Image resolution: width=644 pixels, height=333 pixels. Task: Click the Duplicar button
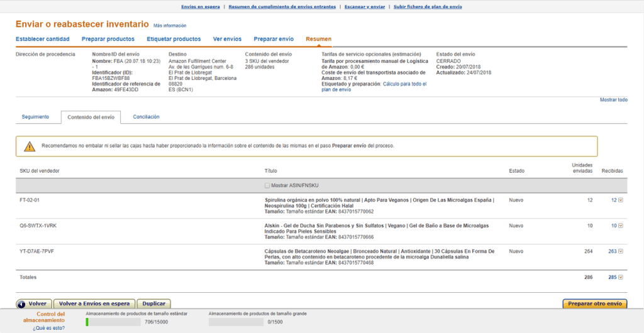(154, 303)
